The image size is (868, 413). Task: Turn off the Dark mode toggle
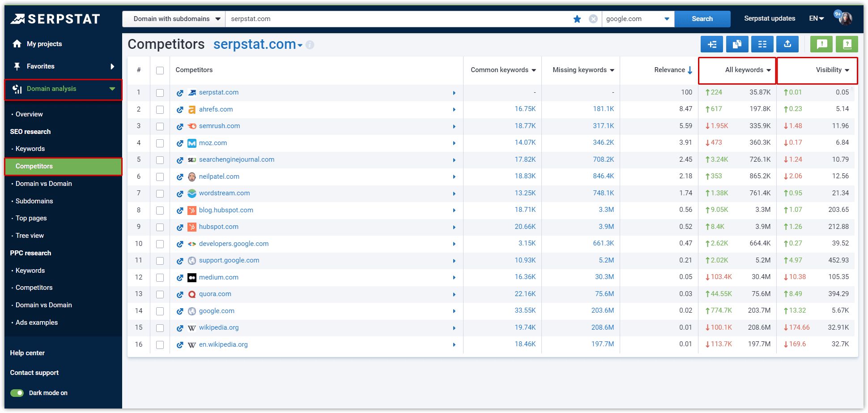pos(17,393)
